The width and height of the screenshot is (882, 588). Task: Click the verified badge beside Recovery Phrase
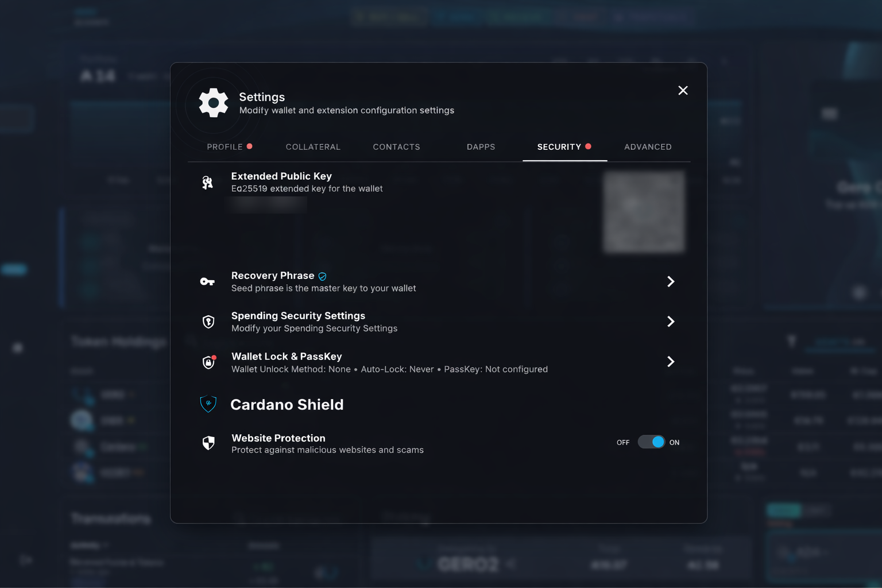(322, 276)
